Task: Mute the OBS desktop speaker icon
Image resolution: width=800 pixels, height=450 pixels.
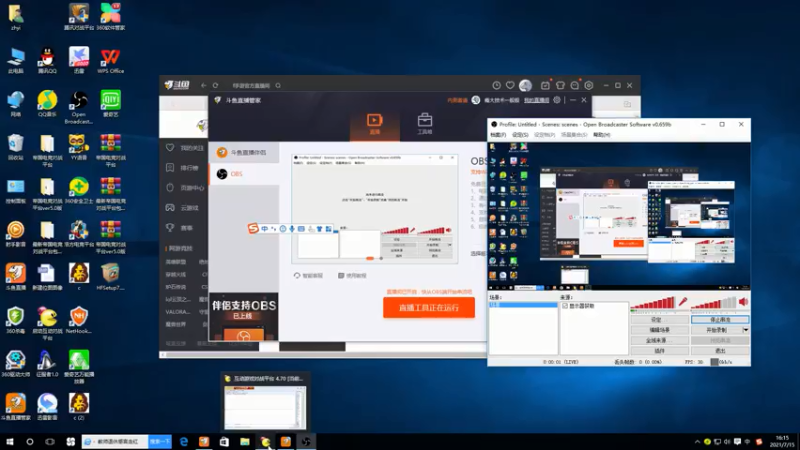Action: point(743,302)
